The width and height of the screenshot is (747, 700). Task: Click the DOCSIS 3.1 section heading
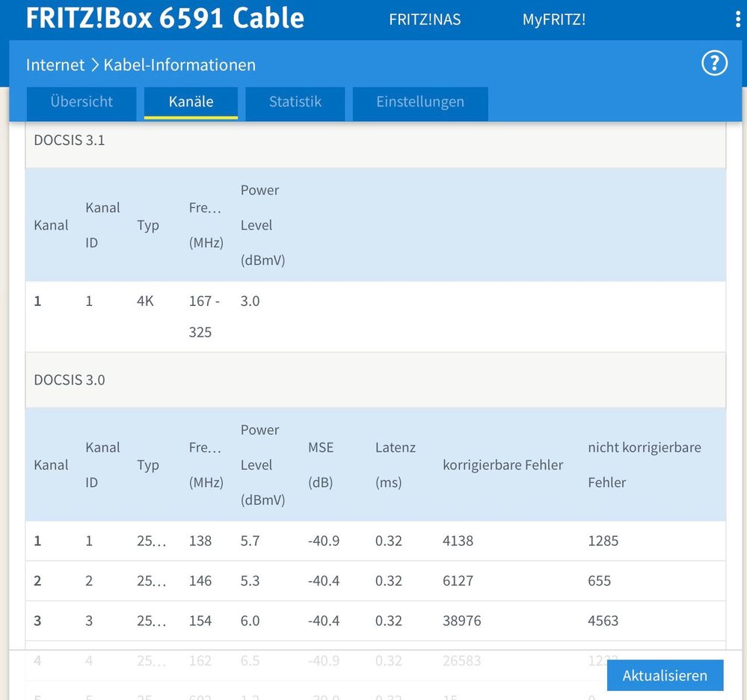click(70, 140)
